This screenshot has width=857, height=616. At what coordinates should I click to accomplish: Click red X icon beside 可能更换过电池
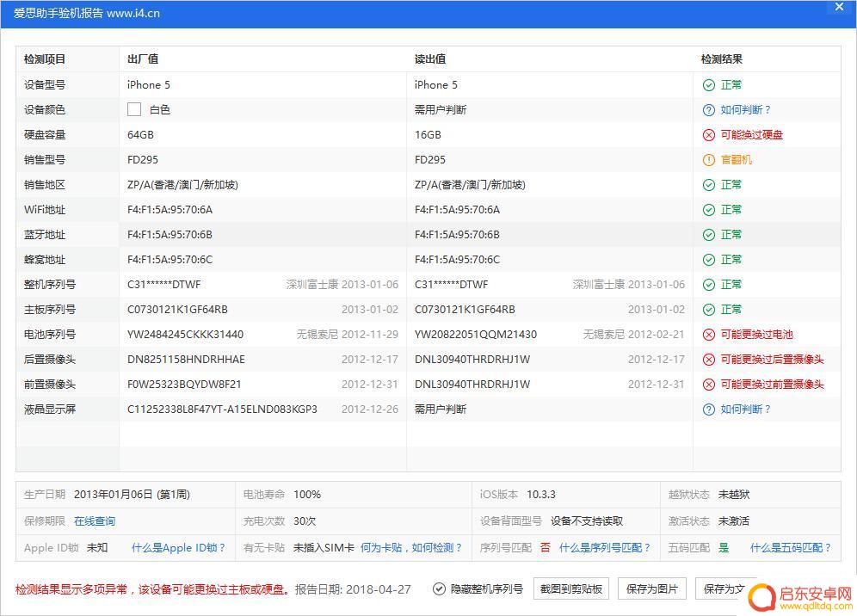pyautogui.click(x=708, y=335)
